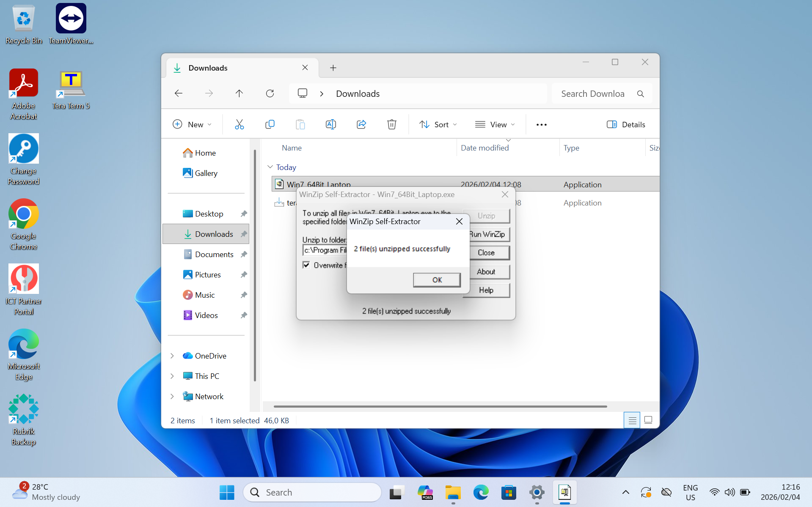Switch to large thumbnails view in status bar

pyautogui.click(x=648, y=420)
